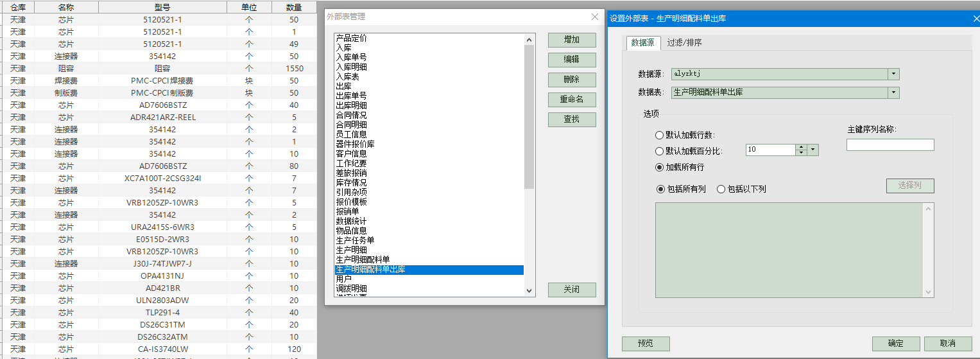Viewport: 980px width, 359px height.
Task: Click the empty column list box
Action: [x=789, y=250]
